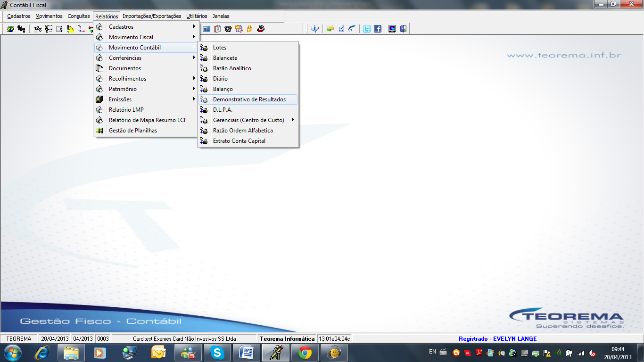The height and width of the screenshot is (362, 644).
Task: Click the monitor icon in the toolbar
Action: 392,29
